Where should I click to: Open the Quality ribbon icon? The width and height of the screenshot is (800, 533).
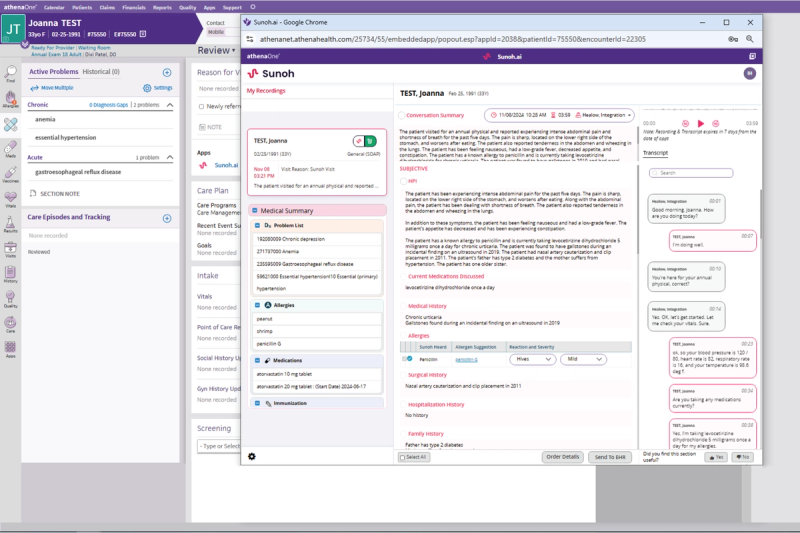(11, 299)
